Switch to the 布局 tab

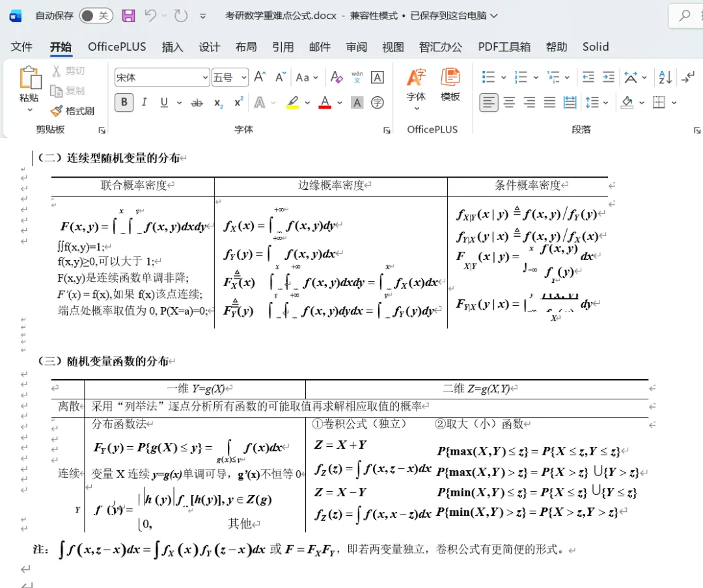click(x=246, y=47)
